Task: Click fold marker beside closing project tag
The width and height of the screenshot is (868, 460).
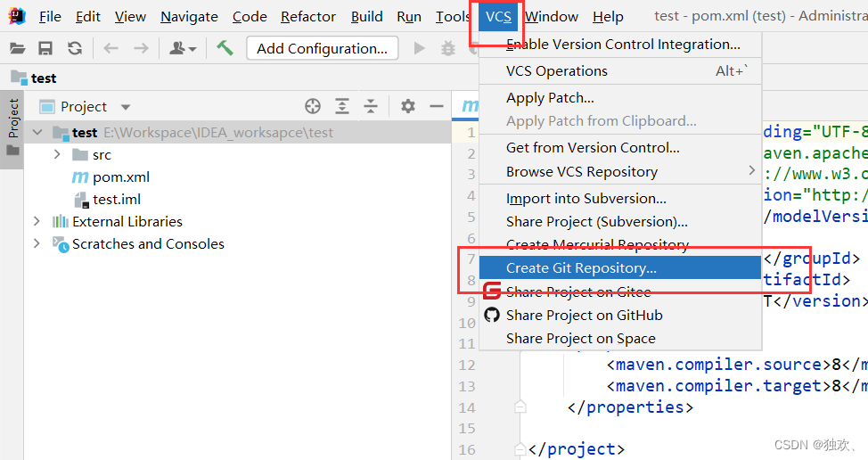Action: (520, 449)
